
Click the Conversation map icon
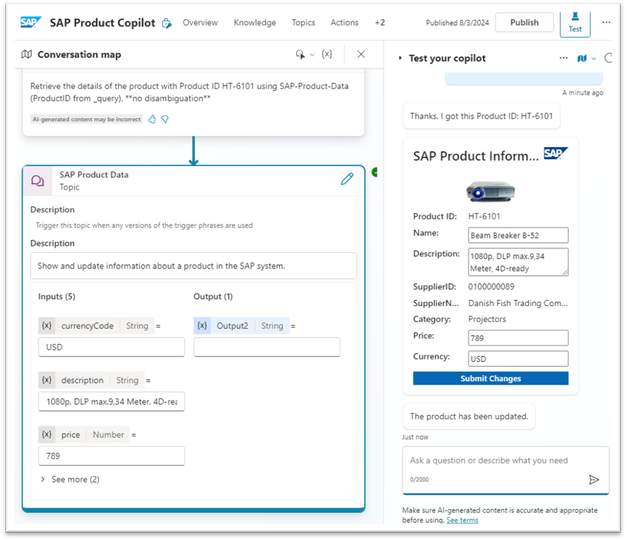[26, 54]
